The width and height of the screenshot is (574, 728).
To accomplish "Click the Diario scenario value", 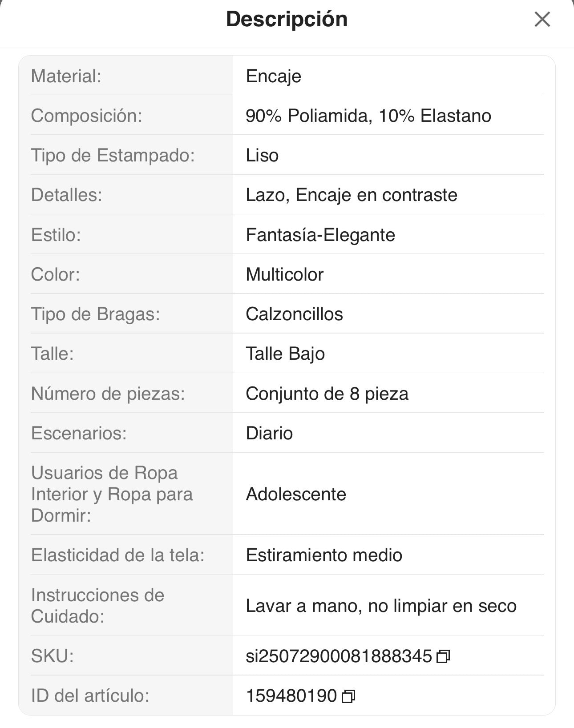I will (x=269, y=433).
